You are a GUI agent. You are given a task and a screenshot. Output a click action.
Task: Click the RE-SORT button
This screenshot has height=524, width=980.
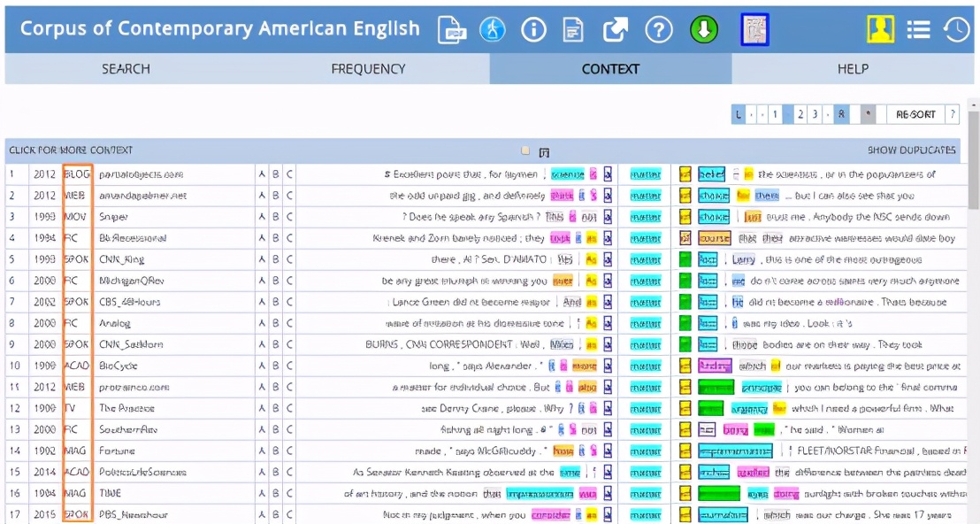(915, 114)
